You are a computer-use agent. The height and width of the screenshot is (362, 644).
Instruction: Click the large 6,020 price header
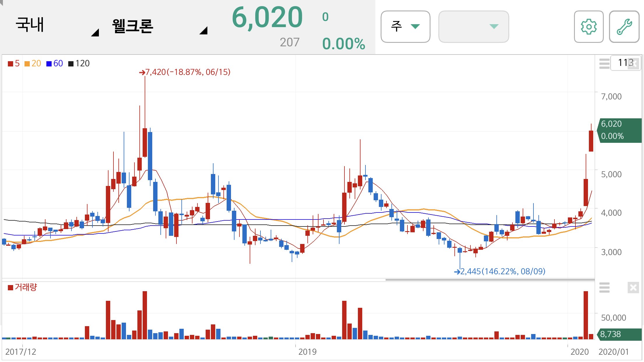click(267, 17)
